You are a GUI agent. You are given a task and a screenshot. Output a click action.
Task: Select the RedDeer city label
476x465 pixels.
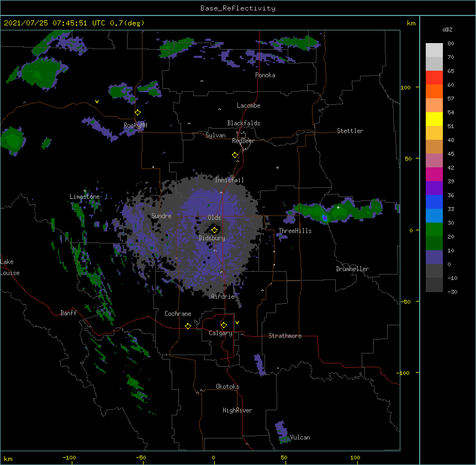(x=243, y=141)
